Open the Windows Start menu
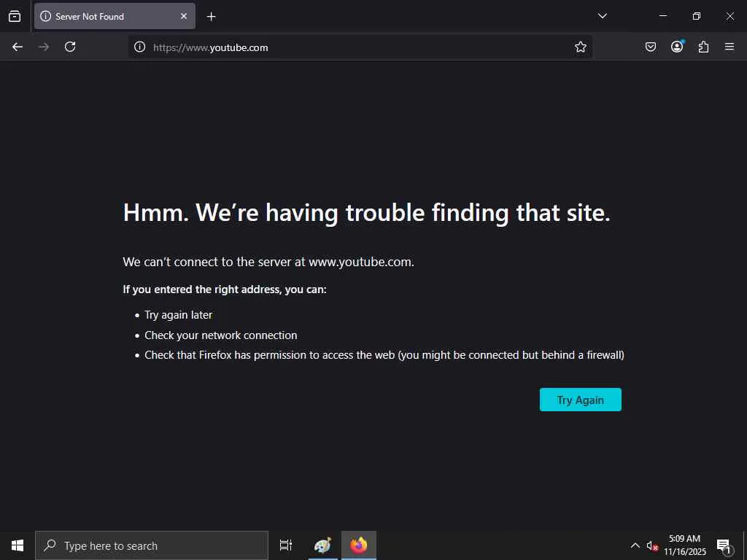This screenshot has width=747, height=560. coord(18,545)
